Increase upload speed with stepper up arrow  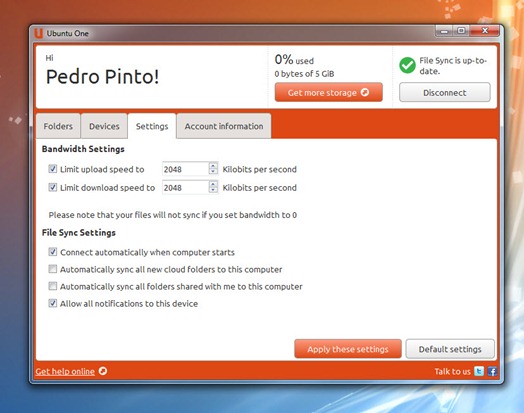click(x=213, y=165)
